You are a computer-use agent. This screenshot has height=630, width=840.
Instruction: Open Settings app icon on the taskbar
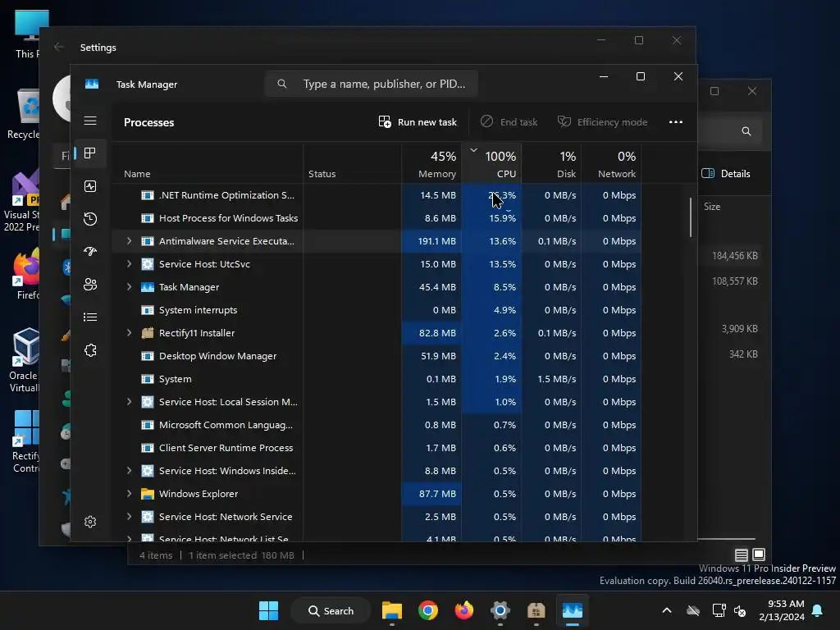500,610
